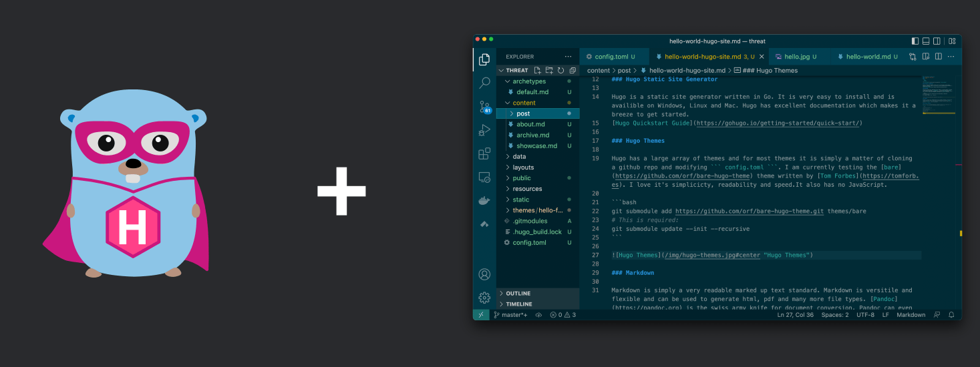Click the New Folder icon in Explorer
The image size is (980, 367).
point(549,70)
